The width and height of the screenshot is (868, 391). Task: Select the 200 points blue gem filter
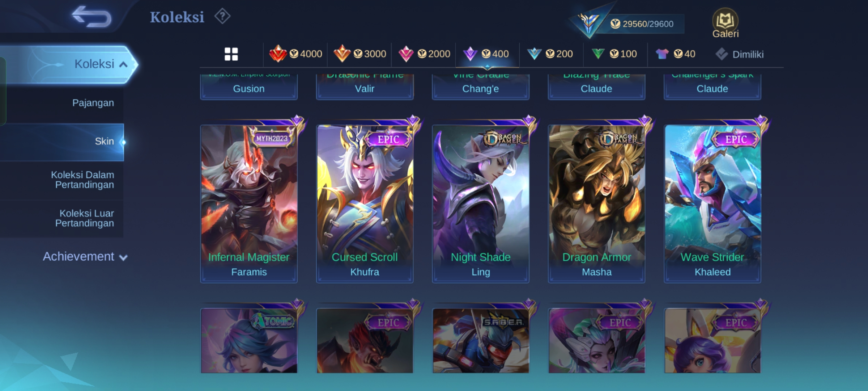(x=550, y=54)
